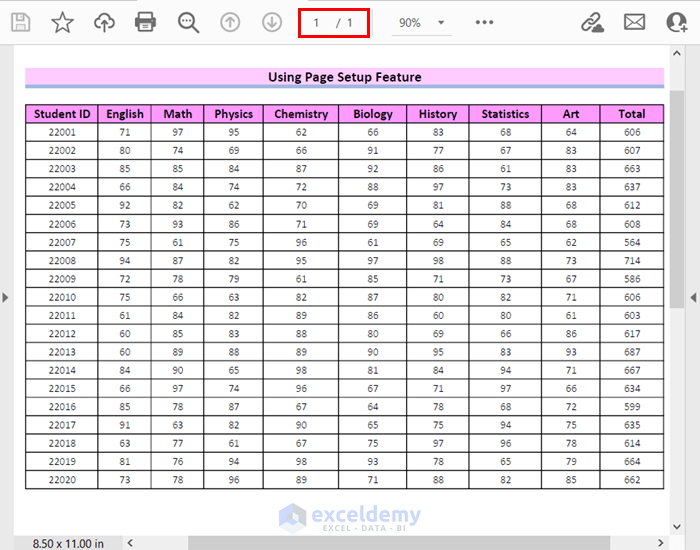Click the English column header
Viewport: 700px width, 550px height.
125,114
